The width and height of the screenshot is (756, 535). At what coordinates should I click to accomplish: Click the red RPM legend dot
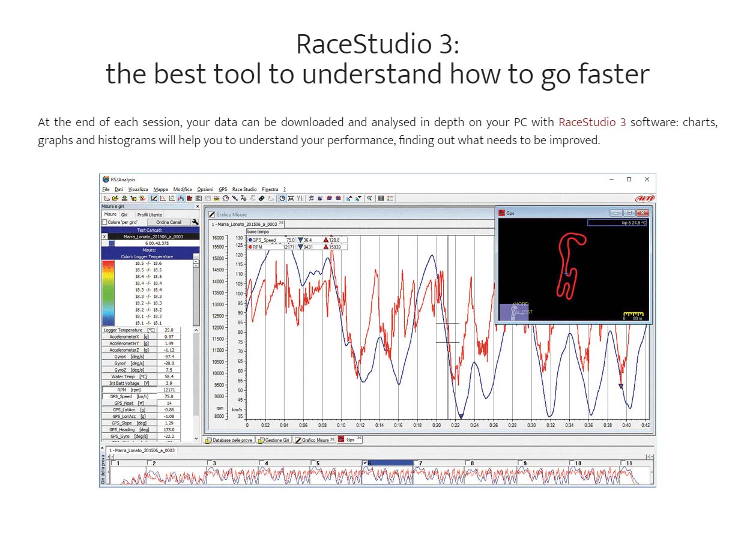250,247
